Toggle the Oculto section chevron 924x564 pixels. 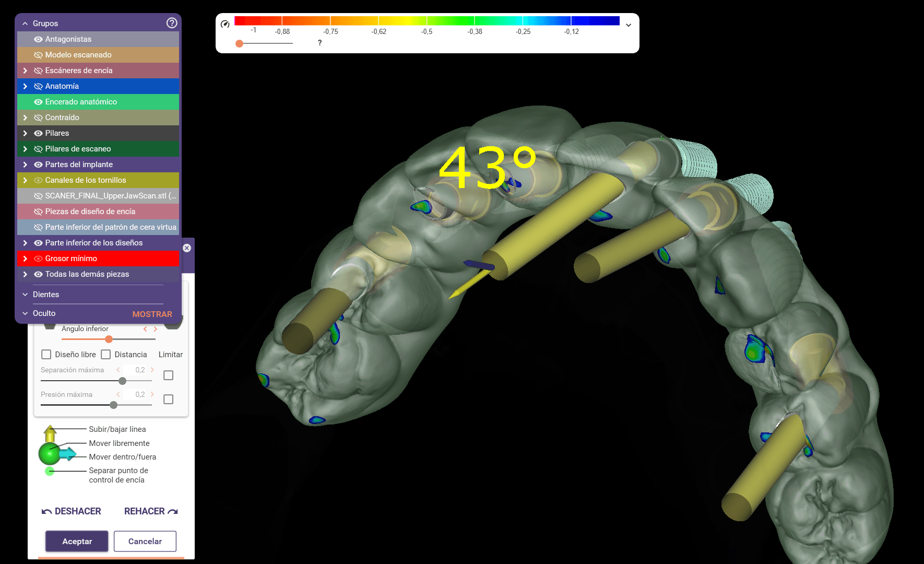(25, 313)
